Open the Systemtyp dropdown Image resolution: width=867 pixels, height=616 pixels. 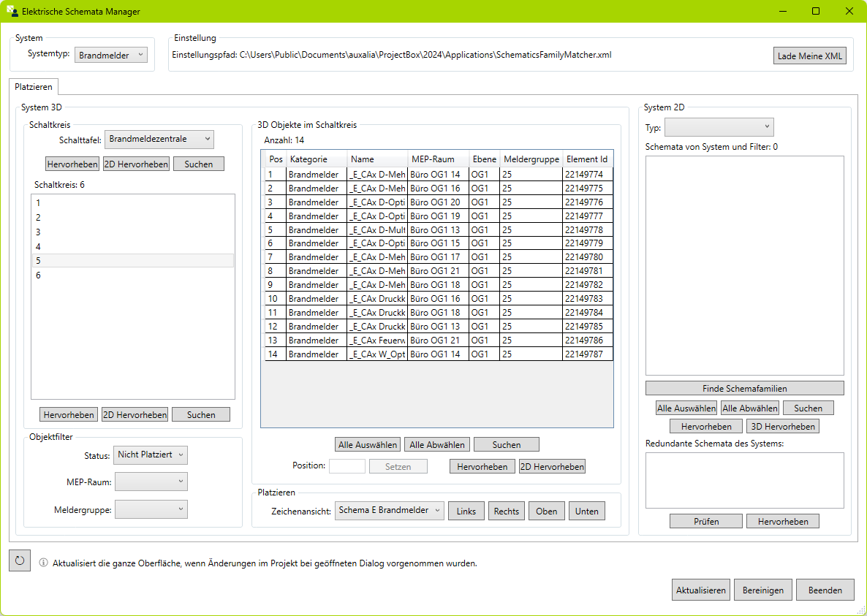pos(111,56)
